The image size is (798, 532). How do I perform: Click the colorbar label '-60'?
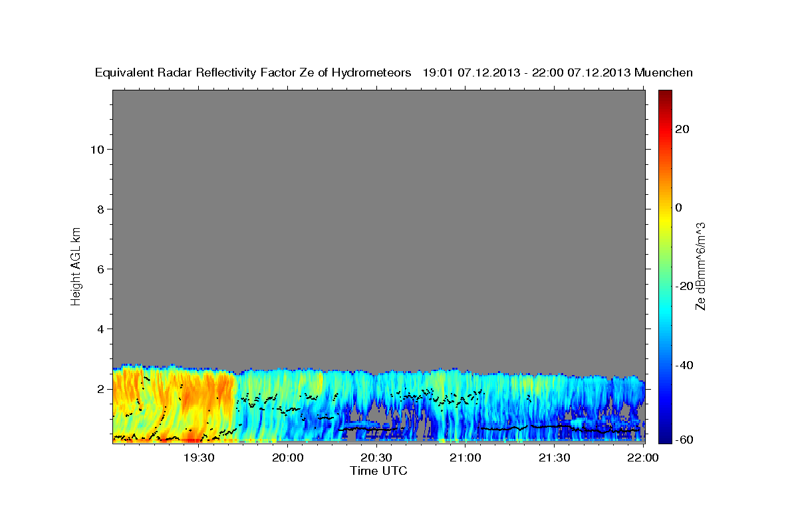pyautogui.click(x=684, y=440)
